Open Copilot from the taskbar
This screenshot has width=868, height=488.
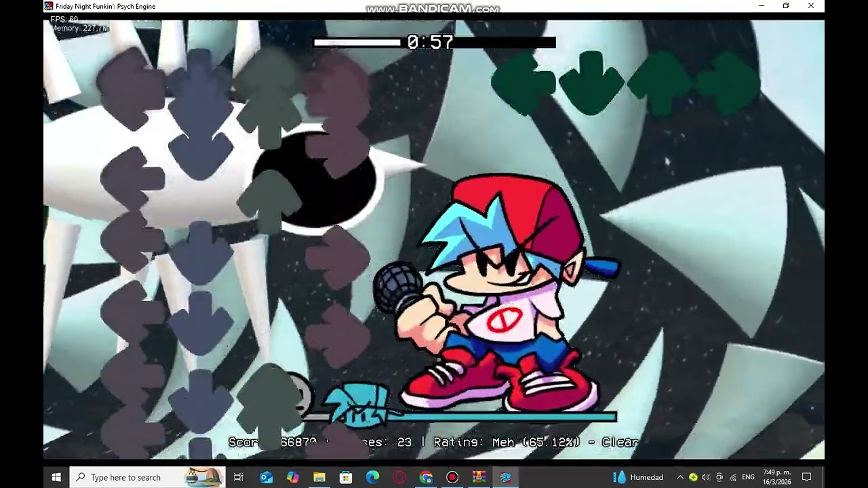[x=292, y=477]
